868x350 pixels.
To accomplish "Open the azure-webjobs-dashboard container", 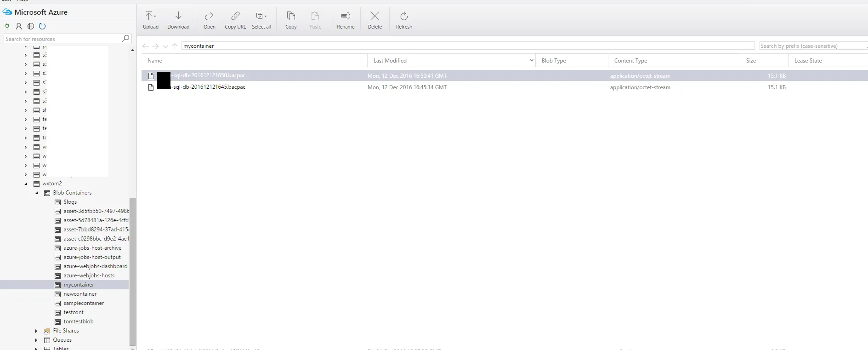I will click(x=96, y=266).
